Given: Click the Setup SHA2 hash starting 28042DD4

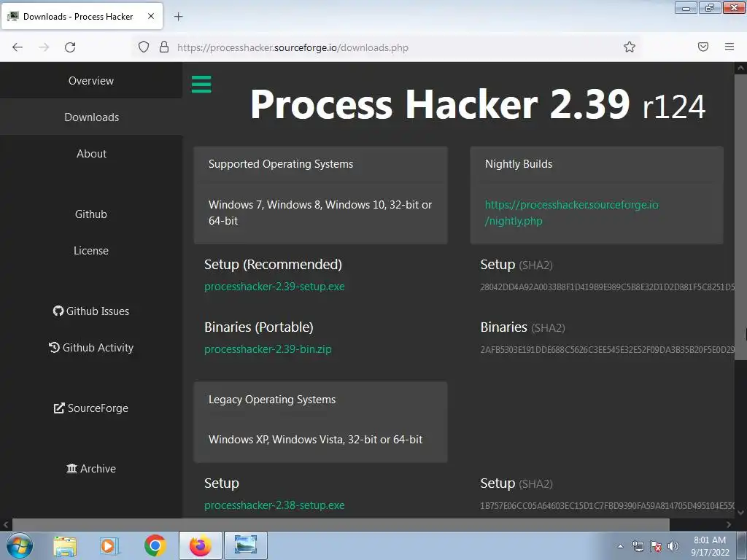Looking at the screenshot, I should tap(608, 287).
